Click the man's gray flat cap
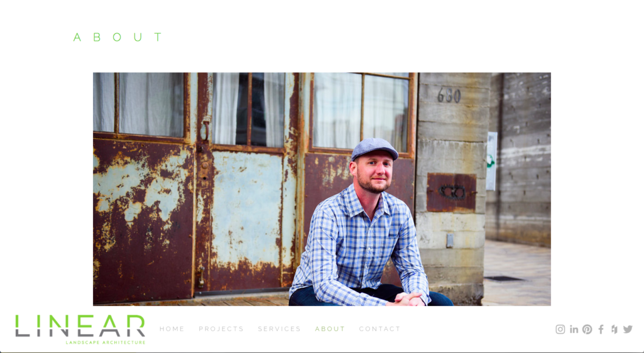This screenshot has width=644, height=353. coord(374,149)
